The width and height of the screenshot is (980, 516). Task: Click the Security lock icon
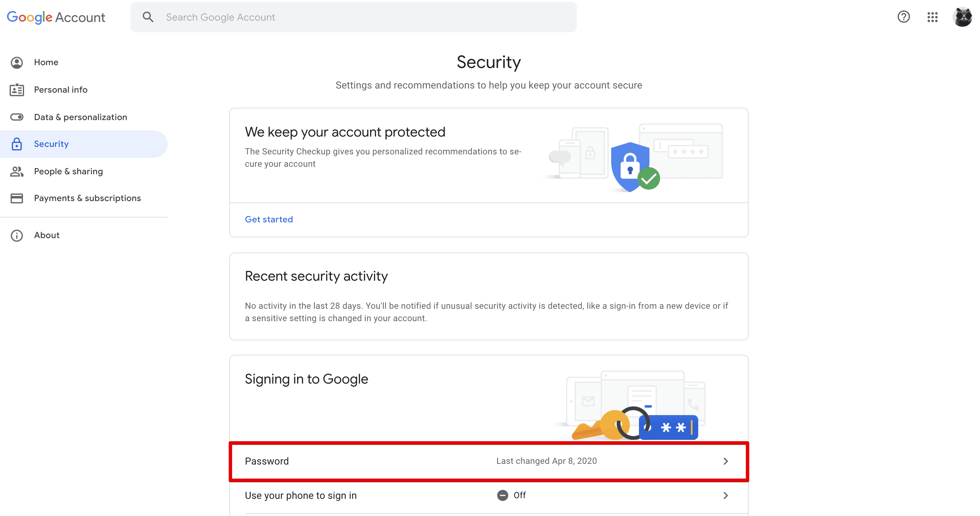17,144
